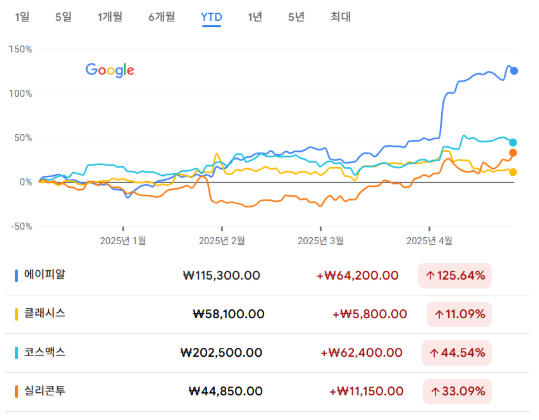The image size is (539, 420).
Task: Select the 1일 time range tab
Action: tap(22, 17)
